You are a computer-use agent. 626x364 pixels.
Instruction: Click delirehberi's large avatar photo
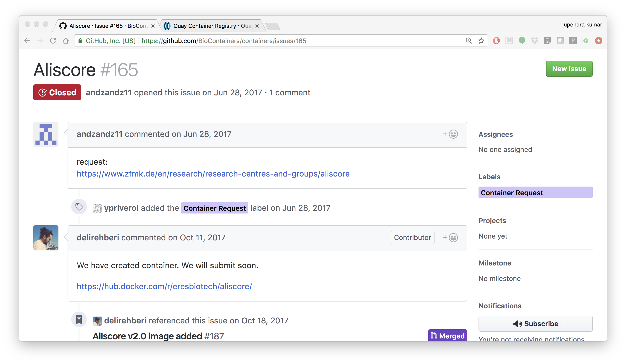pyautogui.click(x=46, y=238)
